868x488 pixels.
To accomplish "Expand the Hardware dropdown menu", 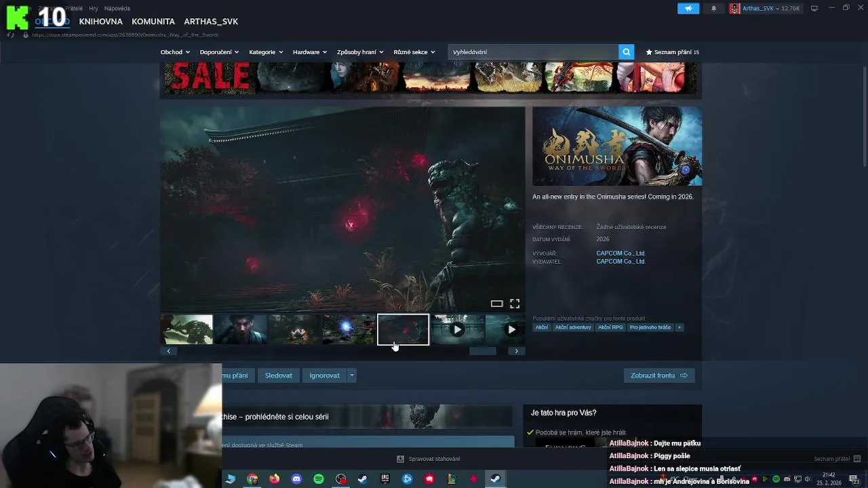I will point(310,52).
